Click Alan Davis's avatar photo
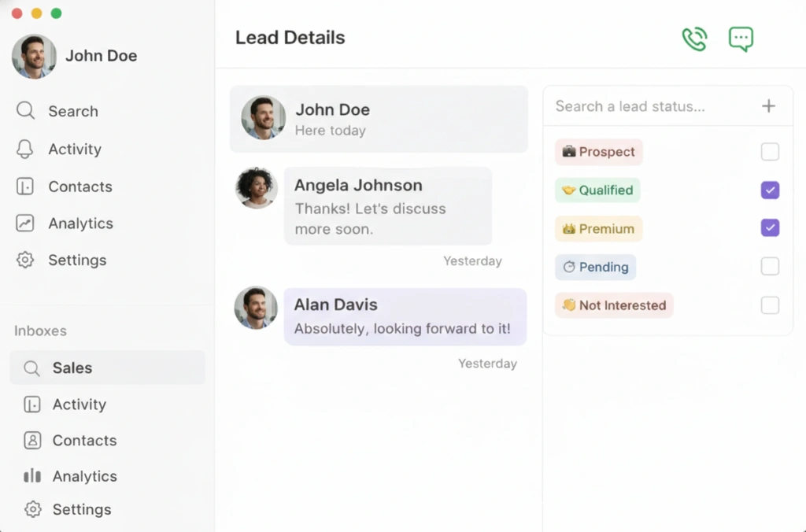Viewport: 806px width, 532px height. (256, 308)
